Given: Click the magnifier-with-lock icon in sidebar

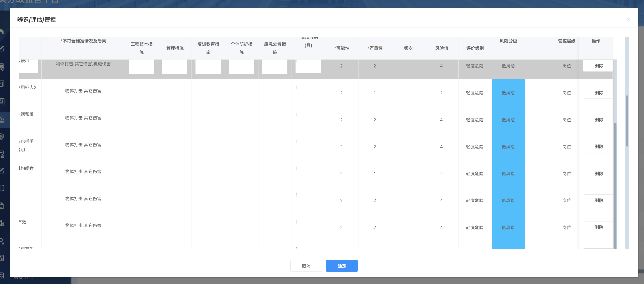Looking at the screenshot, I should click(x=2, y=241).
